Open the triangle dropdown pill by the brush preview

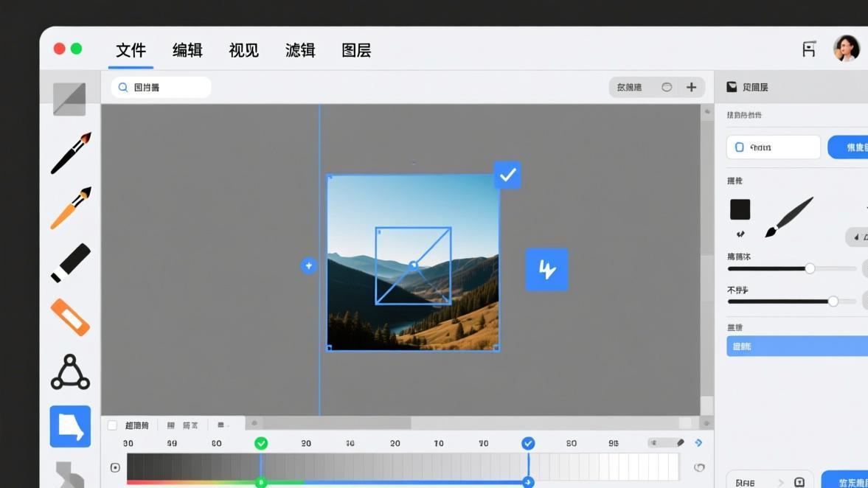click(x=857, y=237)
